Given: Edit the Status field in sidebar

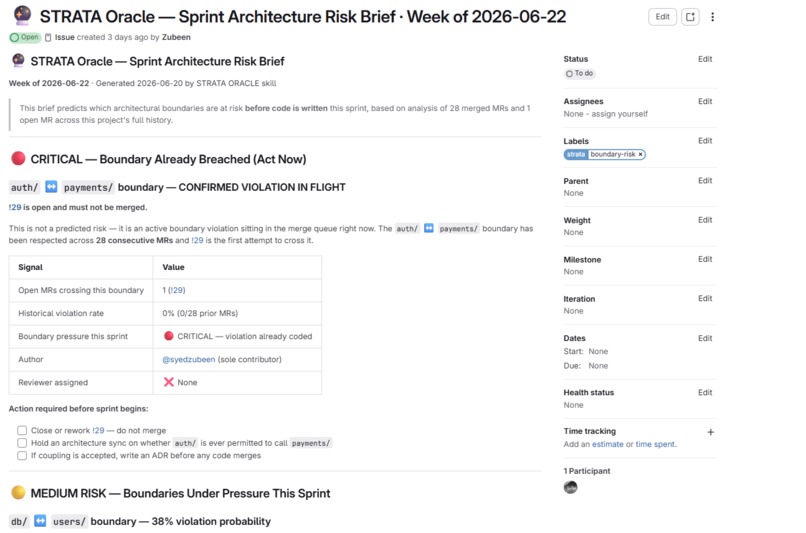Looking at the screenshot, I should 705,59.
